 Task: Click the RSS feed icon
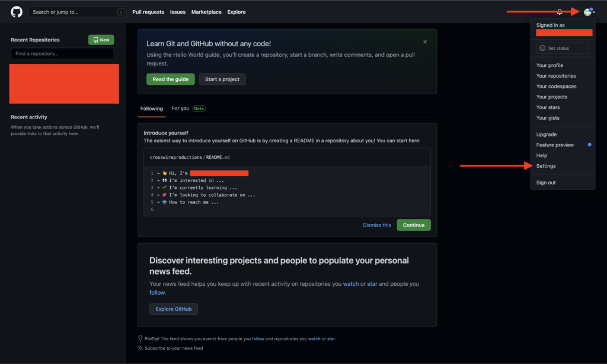tap(140, 348)
